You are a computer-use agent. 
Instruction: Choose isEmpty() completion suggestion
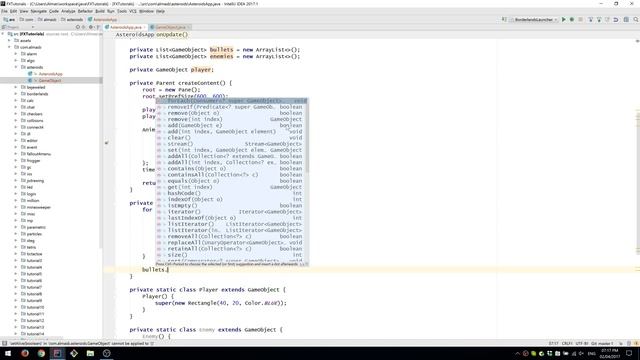[x=231, y=205]
